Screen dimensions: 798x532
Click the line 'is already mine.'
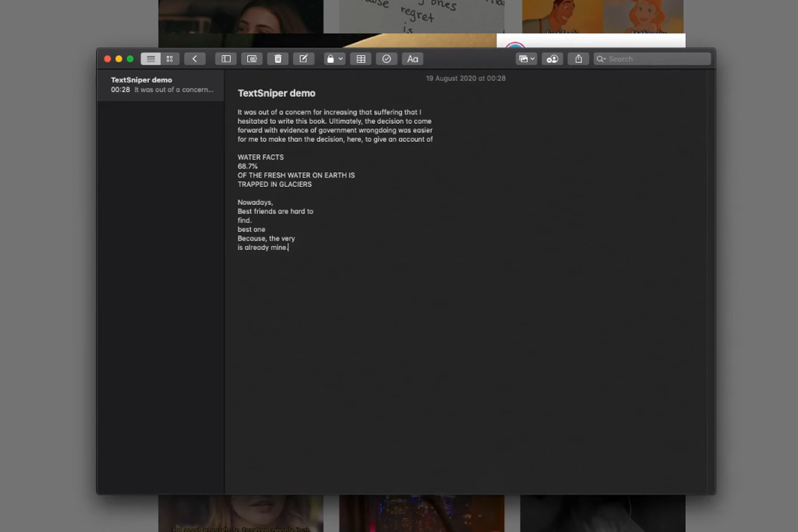tap(262, 247)
